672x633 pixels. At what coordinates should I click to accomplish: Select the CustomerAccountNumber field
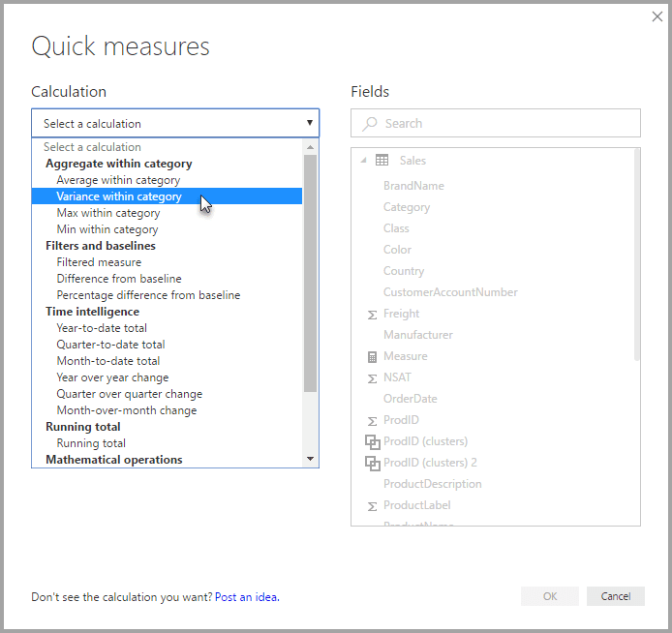(x=450, y=292)
